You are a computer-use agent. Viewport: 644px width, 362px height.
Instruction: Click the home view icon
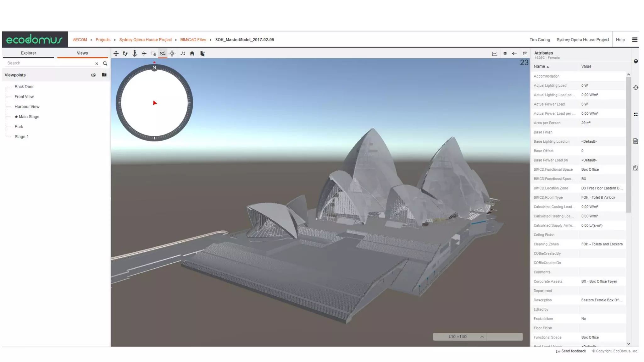pos(192,53)
